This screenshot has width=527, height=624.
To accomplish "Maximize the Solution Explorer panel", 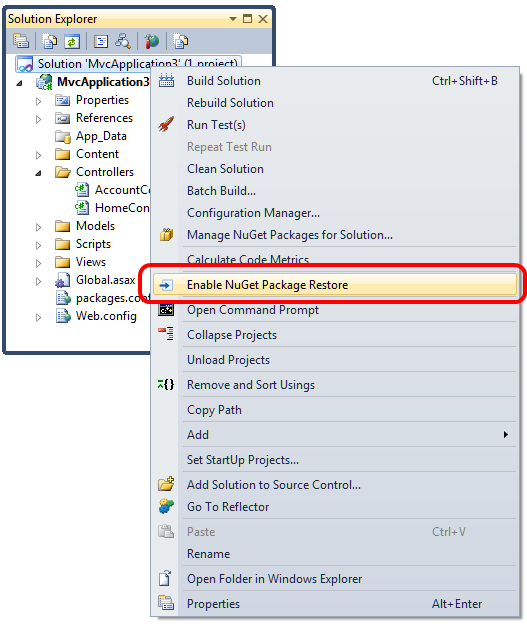I will pos(248,19).
